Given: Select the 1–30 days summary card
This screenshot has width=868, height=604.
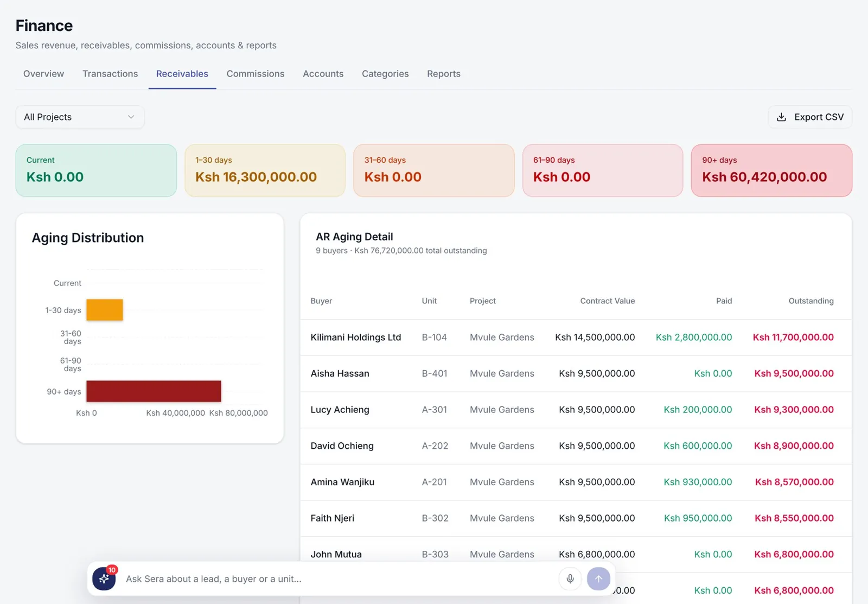Looking at the screenshot, I should pyautogui.click(x=265, y=170).
